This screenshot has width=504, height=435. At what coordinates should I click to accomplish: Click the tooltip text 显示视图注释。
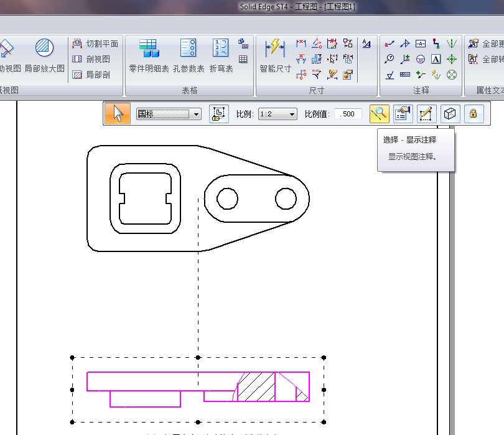coord(413,157)
